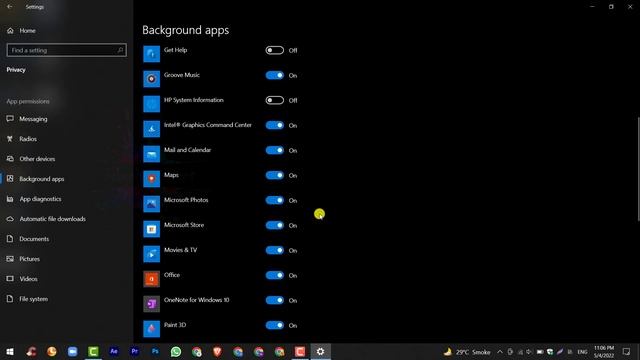Click the Paint 3D app icon

[151, 329]
